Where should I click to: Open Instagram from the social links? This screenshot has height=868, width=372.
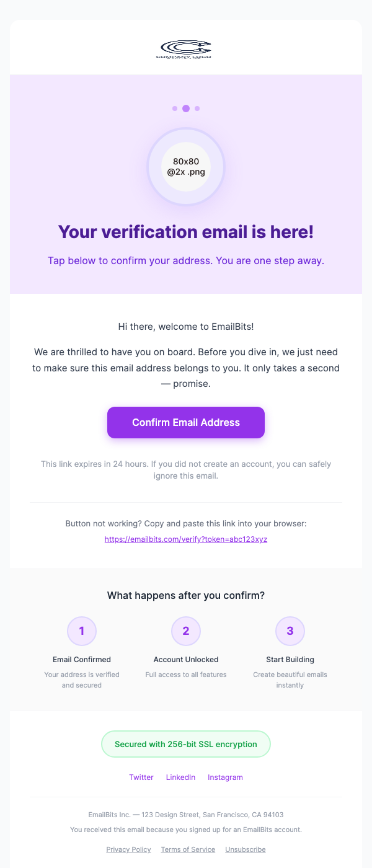[225, 777]
